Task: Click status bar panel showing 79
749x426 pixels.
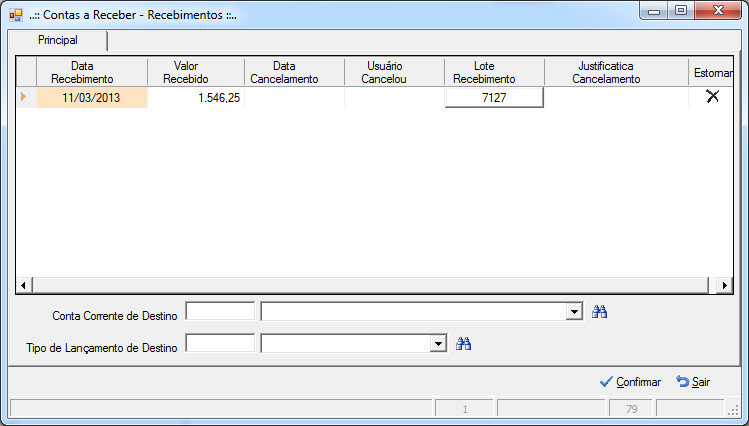Action: click(x=631, y=409)
